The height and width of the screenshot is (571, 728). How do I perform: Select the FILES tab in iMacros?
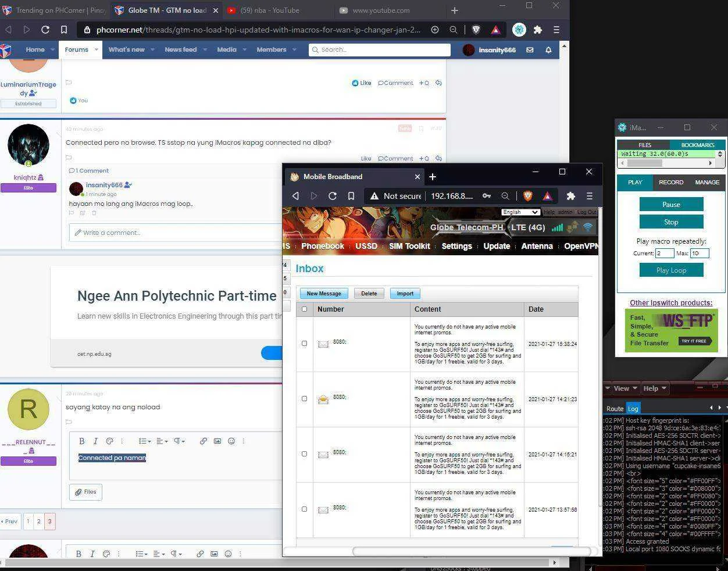pos(644,145)
